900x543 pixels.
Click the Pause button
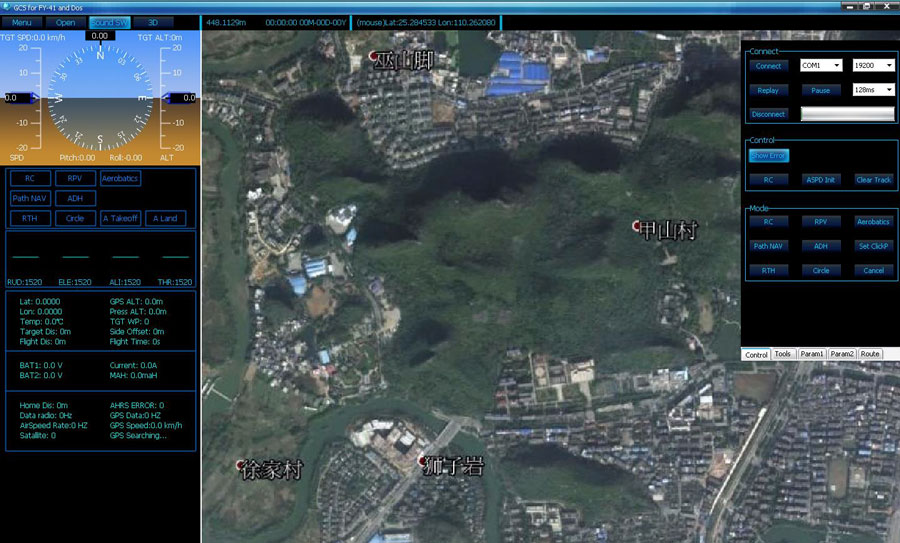pos(820,90)
